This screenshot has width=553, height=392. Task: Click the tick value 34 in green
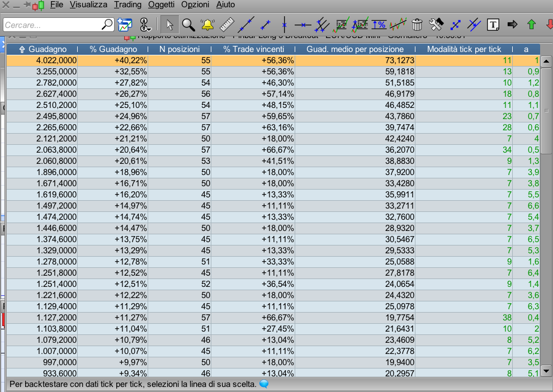pyautogui.click(x=507, y=150)
